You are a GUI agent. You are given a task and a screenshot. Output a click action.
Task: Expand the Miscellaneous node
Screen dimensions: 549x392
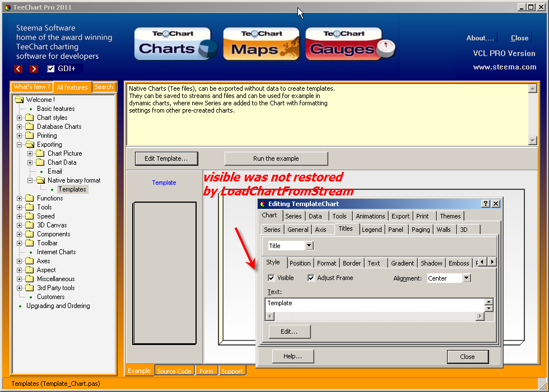coord(20,279)
